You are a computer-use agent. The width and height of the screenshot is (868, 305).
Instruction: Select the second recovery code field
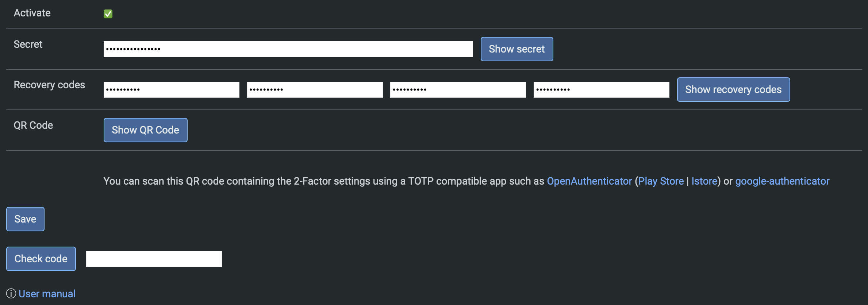(315, 90)
